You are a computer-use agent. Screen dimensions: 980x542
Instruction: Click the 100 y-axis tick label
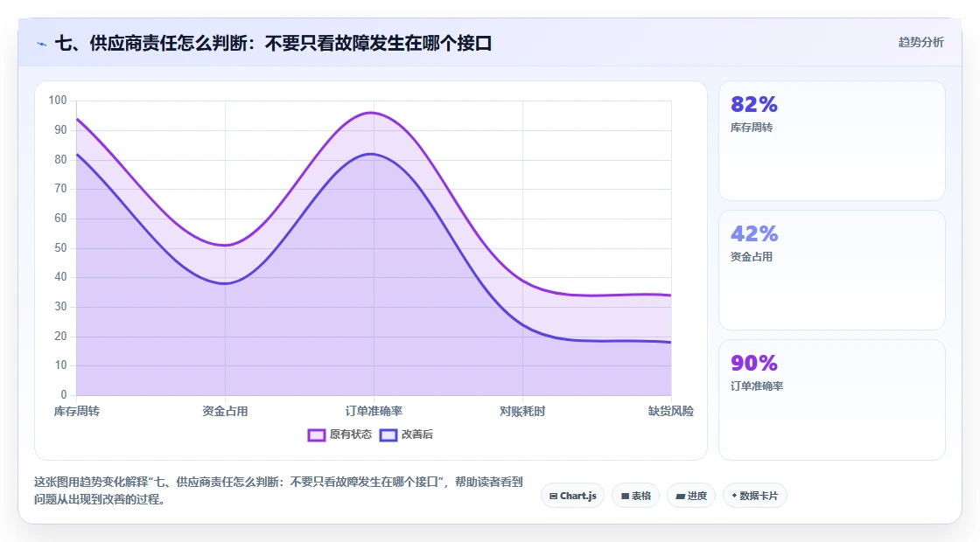[x=58, y=101]
